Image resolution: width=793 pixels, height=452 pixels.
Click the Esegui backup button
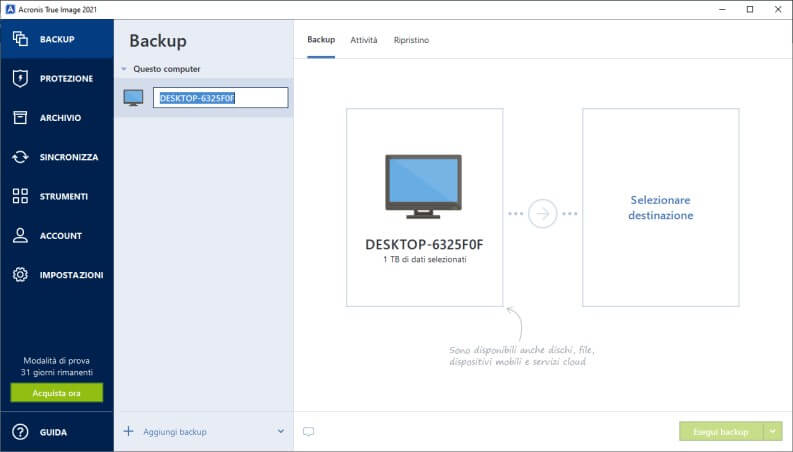point(721,432)
